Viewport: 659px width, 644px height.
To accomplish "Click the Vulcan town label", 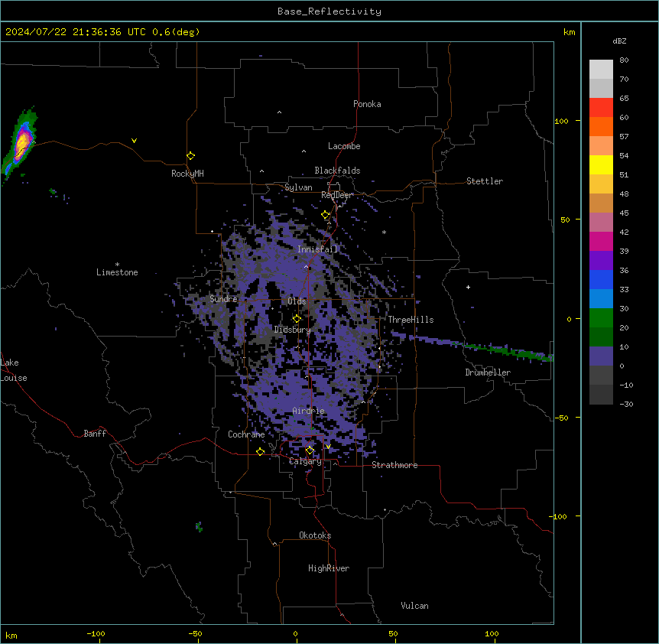I will tap(414, 606).
